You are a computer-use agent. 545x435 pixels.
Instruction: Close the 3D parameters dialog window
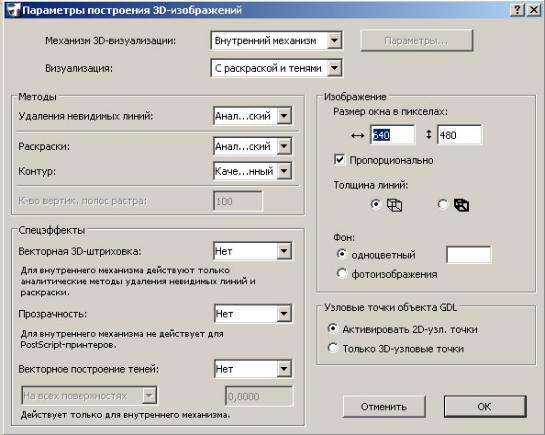(x=534, y=10)
